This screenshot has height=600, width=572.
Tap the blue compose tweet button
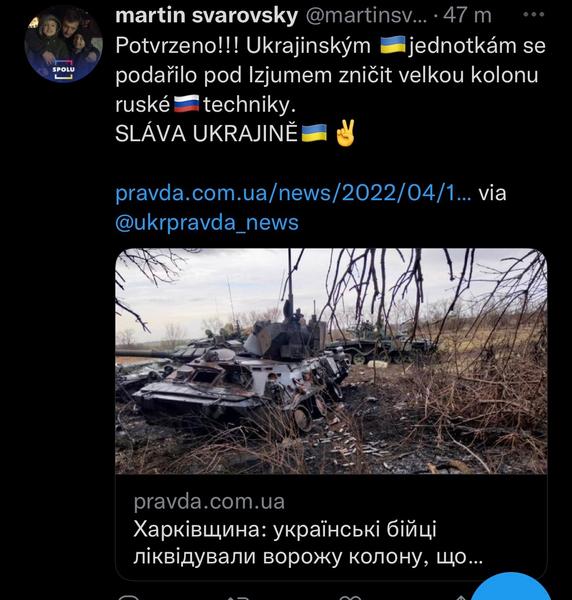coord(513,588)
